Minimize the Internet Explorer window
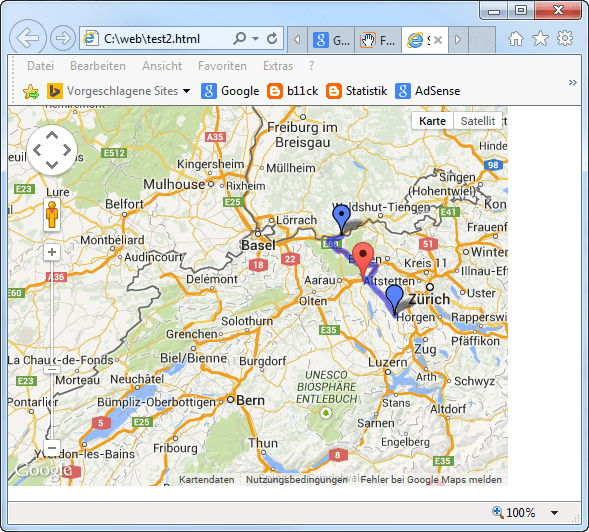The image size is (589, 532). [x=494, y=11]
